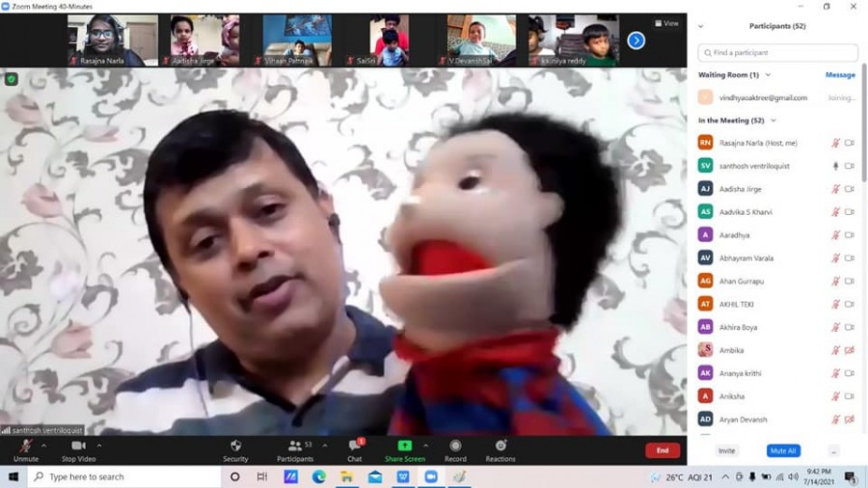Open Participants panel dropdown chevron at top
Image resolution: width=868 pixels, height=488 pixels.
(x=701, y=26)
